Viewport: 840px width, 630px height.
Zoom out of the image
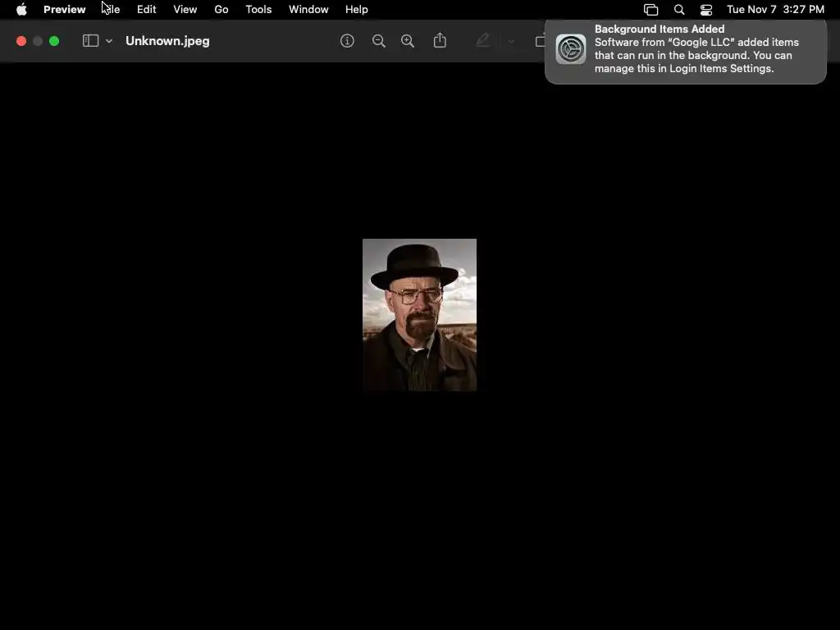(x=379, y=41)
